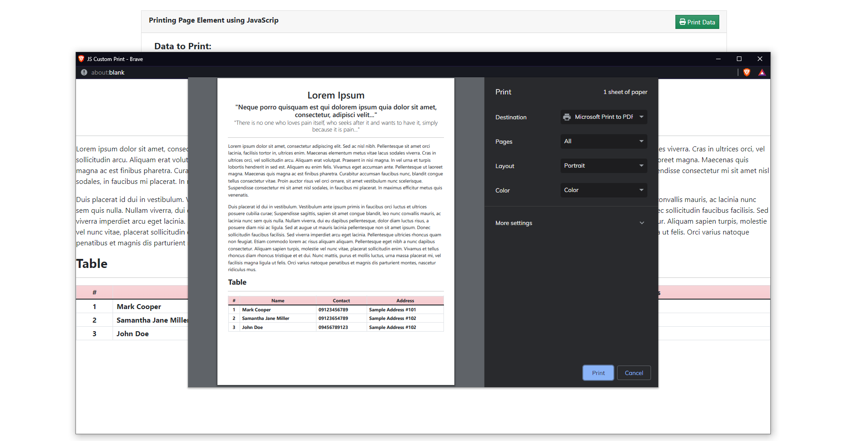Cancel the print dialog
This screenshot has width=868, height=441.
634,373
